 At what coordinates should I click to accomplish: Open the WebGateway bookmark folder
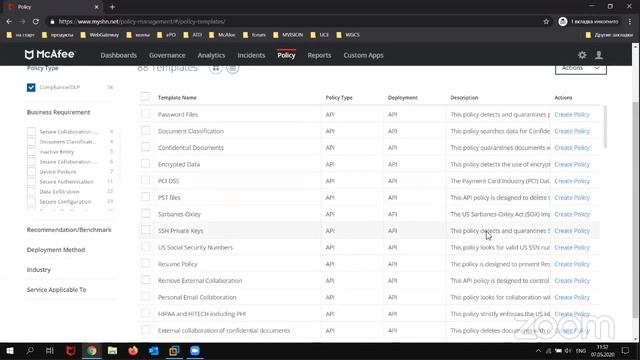[100, 35]
